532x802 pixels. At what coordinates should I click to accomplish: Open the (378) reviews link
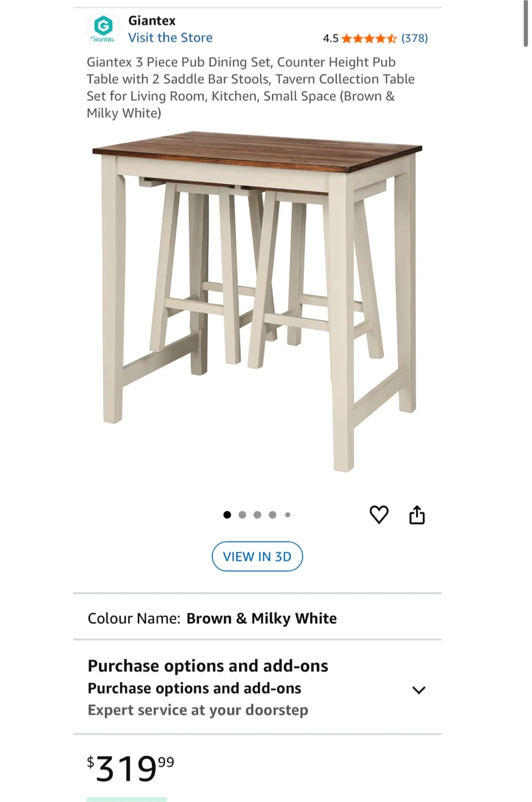tap(414, 38)
